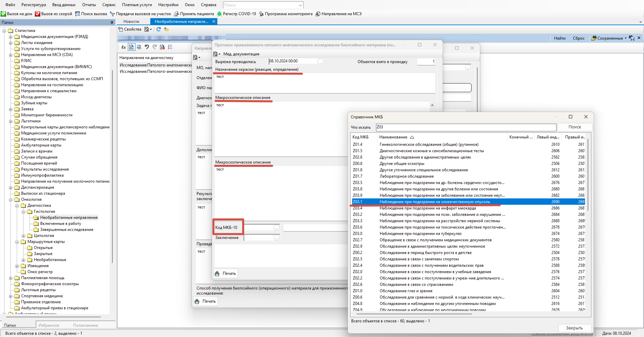Click the folder with download arrow icon
The height and width of the screenshot is (337, 644).
point(166,29)
